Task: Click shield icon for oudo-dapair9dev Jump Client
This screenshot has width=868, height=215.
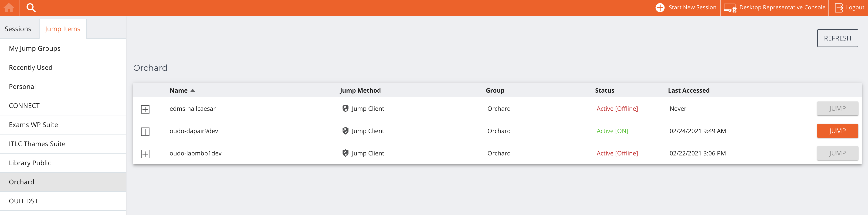Action: coord(345,131)
